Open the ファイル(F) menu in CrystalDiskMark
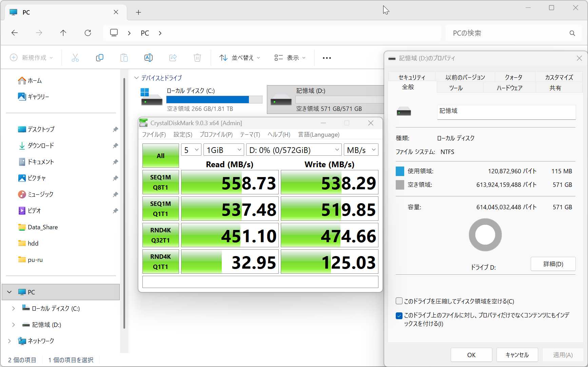 click(x=154, y=135)
